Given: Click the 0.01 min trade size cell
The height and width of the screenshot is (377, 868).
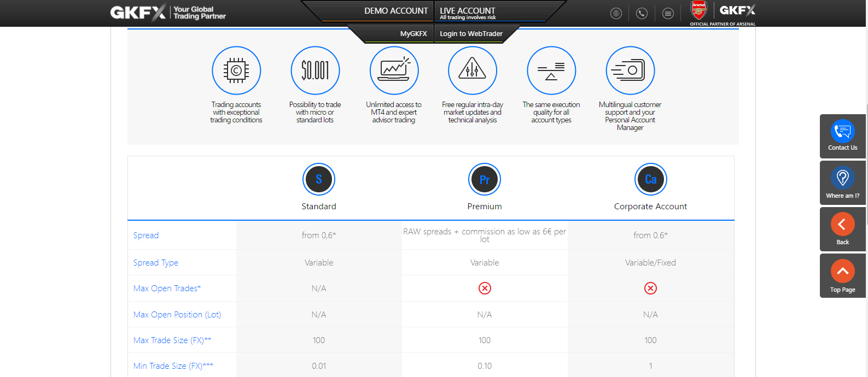Looking at the screenshot, I should click(319, 366).
